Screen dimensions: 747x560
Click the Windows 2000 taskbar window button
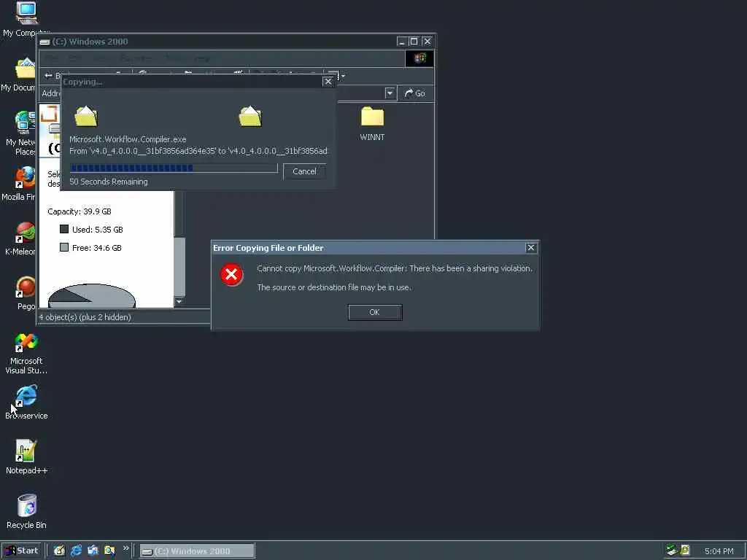coord(197,551)
